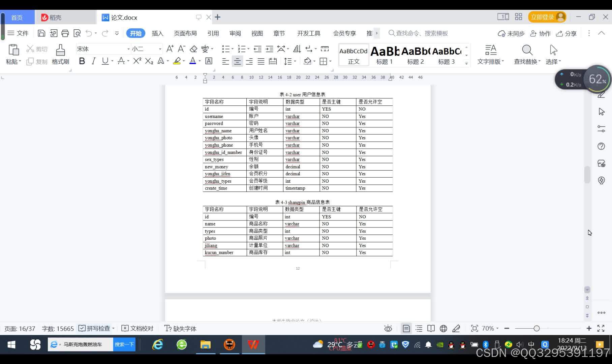Open the help question mark sidebar icon
612x364 pixels.
click(x=601, y=146)
